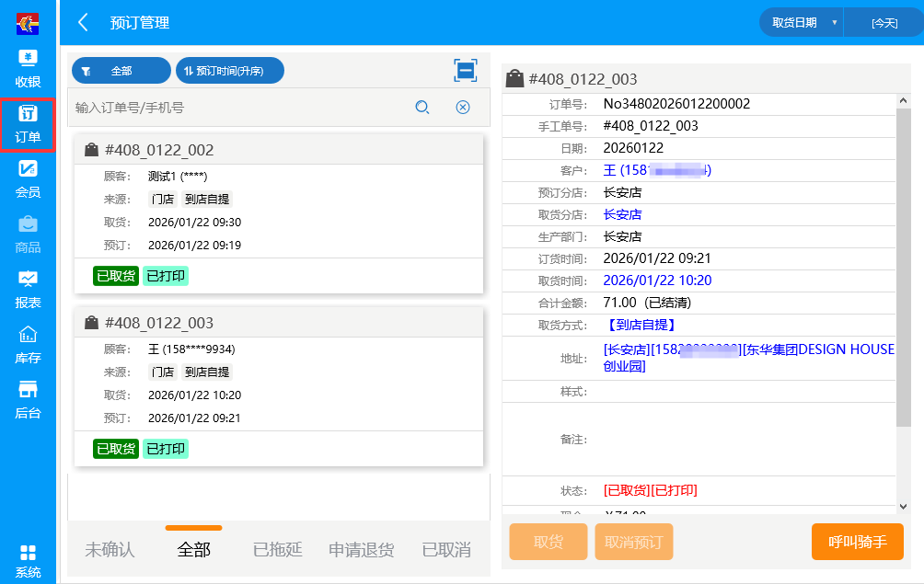This screenshot has width=924, height=584.
Task: Click bag icon of order #408_0122_002
Action: 91,150
